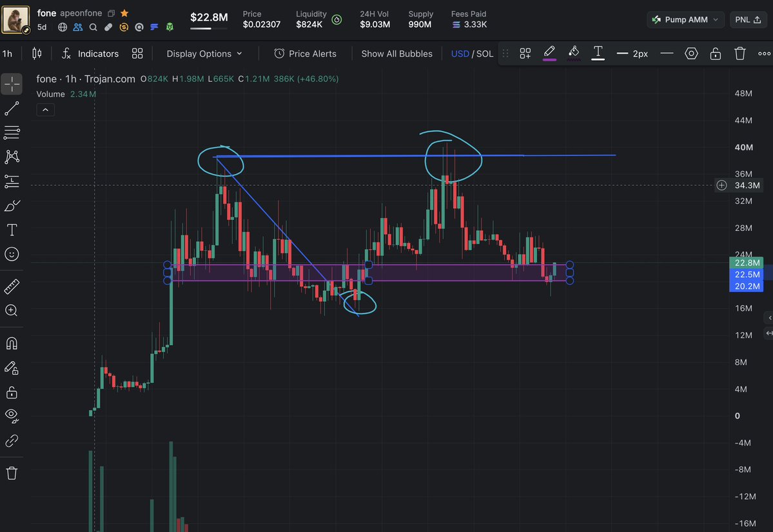Select the brush drawing tool
This screenshot has height=532, width=773.
(12, 206)
